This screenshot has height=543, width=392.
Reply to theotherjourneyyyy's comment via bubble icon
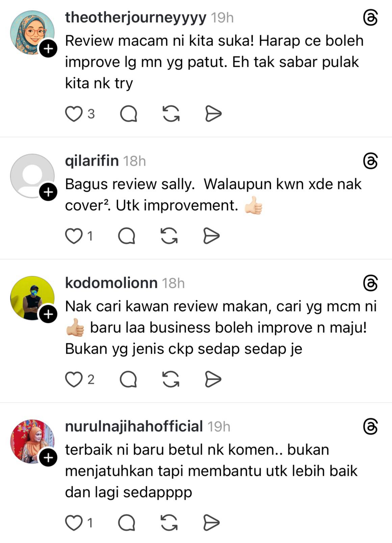click(129, 114)
